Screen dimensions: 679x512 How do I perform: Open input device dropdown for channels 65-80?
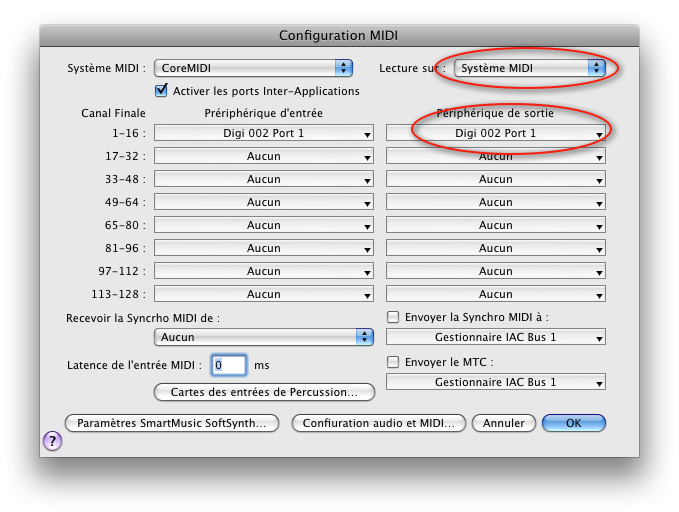pos(264,225)
